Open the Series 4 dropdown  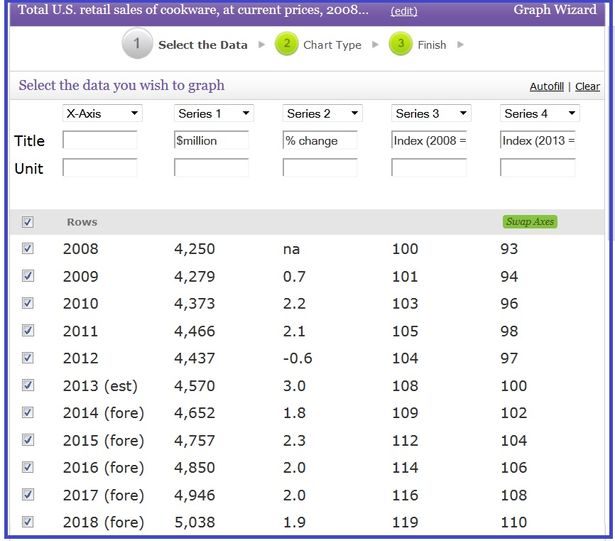pos(539,114)
